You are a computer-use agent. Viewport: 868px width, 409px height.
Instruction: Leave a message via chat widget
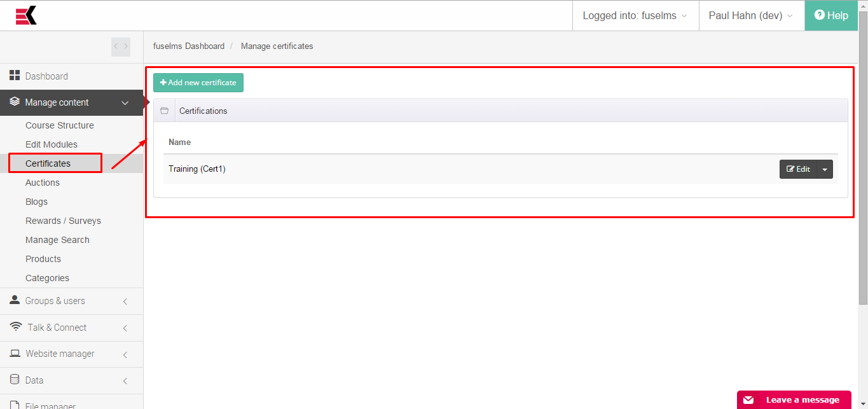click(794, 399)
